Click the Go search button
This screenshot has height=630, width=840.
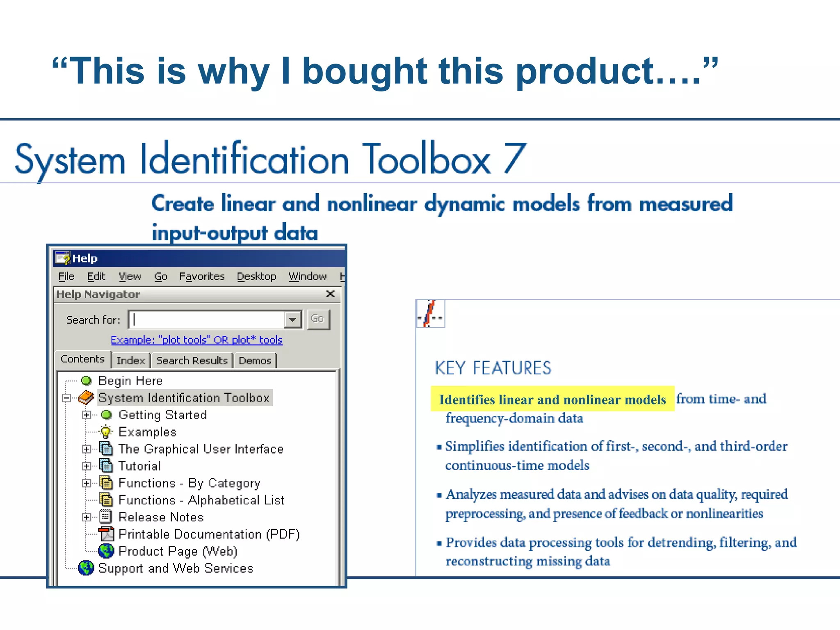(x=318, y=319)
